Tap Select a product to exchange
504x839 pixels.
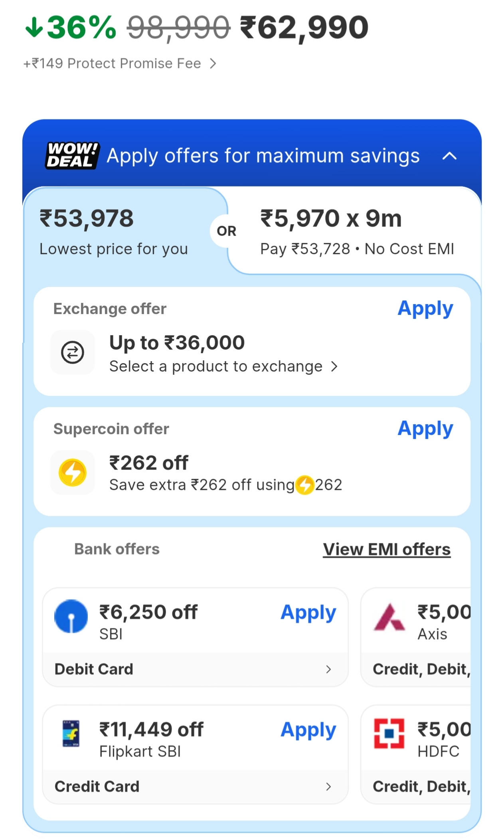223,366
